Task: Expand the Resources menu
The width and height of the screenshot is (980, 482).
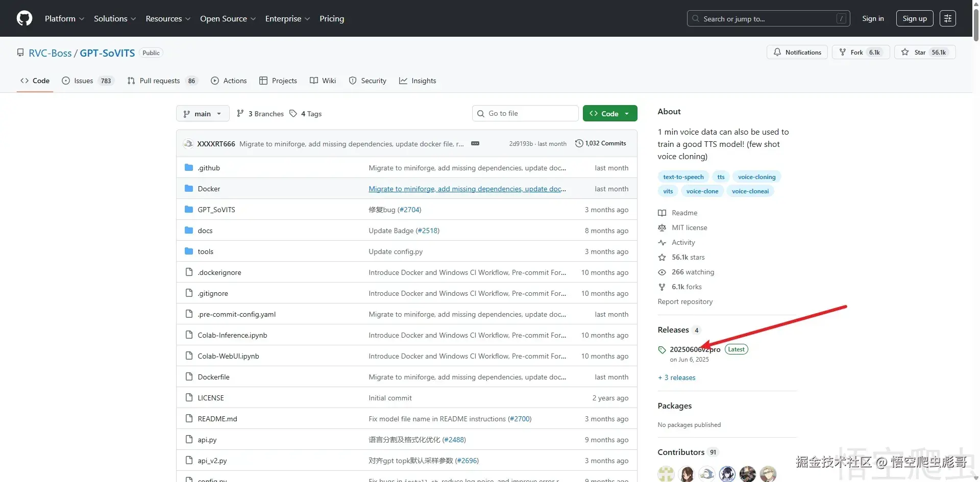Action: [168, 18]
